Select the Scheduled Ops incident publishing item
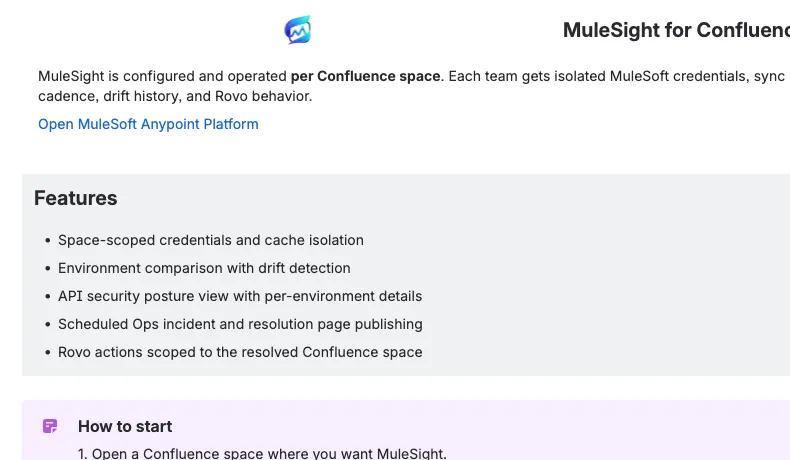This screenshot has height=460, width=790. click(240, 324)
